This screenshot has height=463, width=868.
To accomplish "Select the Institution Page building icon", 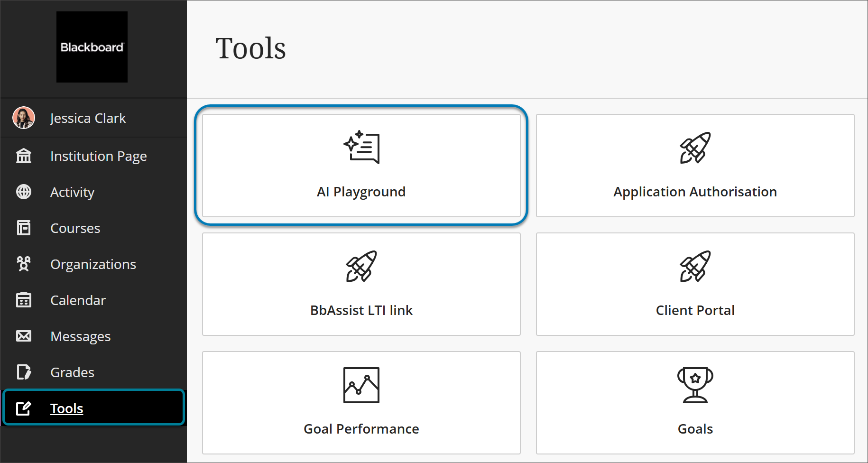I will 24,156.
